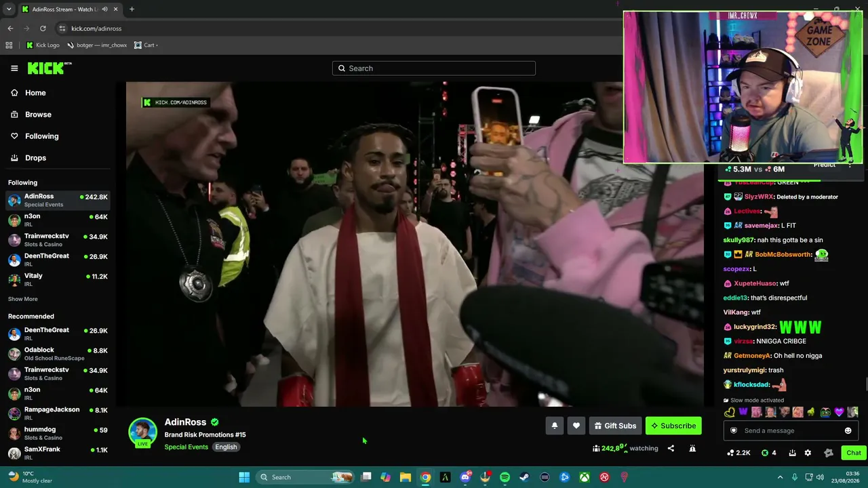Open RampageJackson in Recommended list
Screen dimensions: 868x488
pyautogui.click(x=58, y=413)
